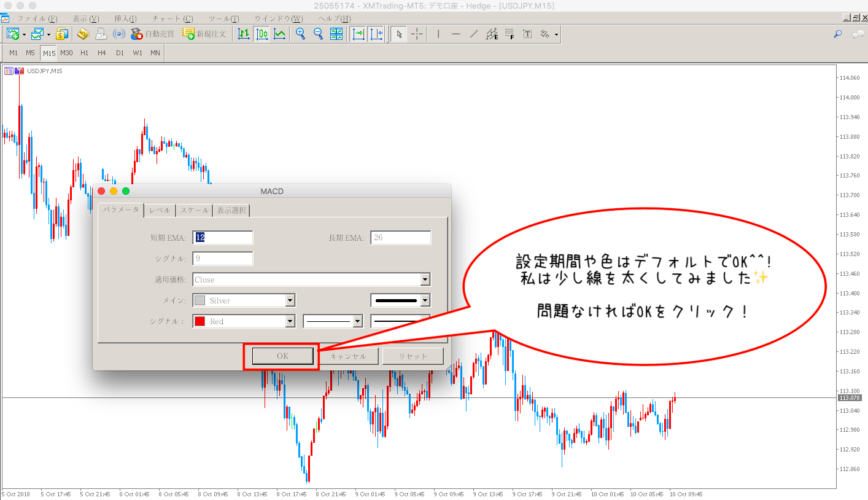The height and width of the screenshot is (500, 868).
Task: Click the リセット button
Action: pos(413,356)
